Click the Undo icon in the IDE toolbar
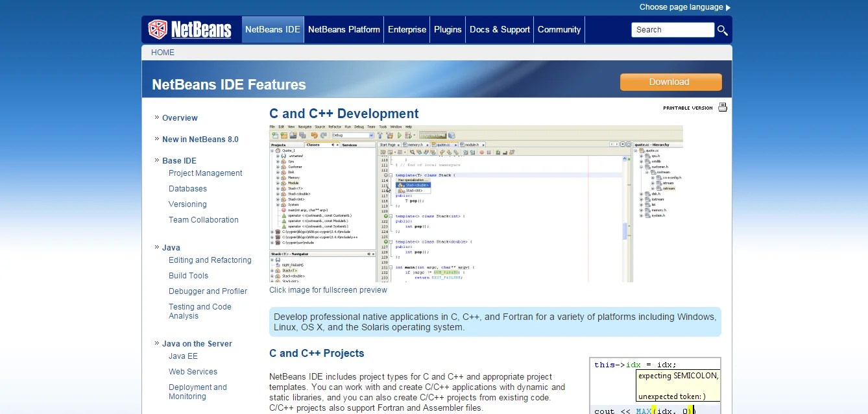The width and height of the screenshot is (868, 414). 314,135
